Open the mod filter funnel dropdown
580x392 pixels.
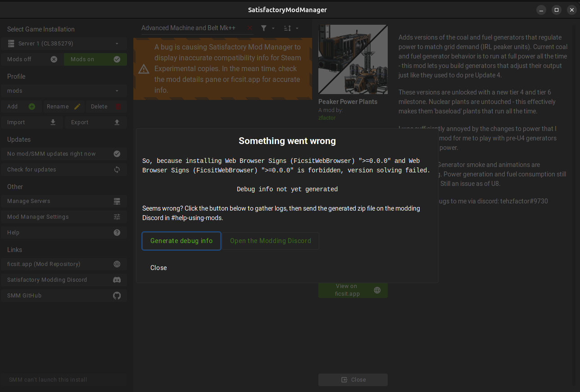(267, 28)
